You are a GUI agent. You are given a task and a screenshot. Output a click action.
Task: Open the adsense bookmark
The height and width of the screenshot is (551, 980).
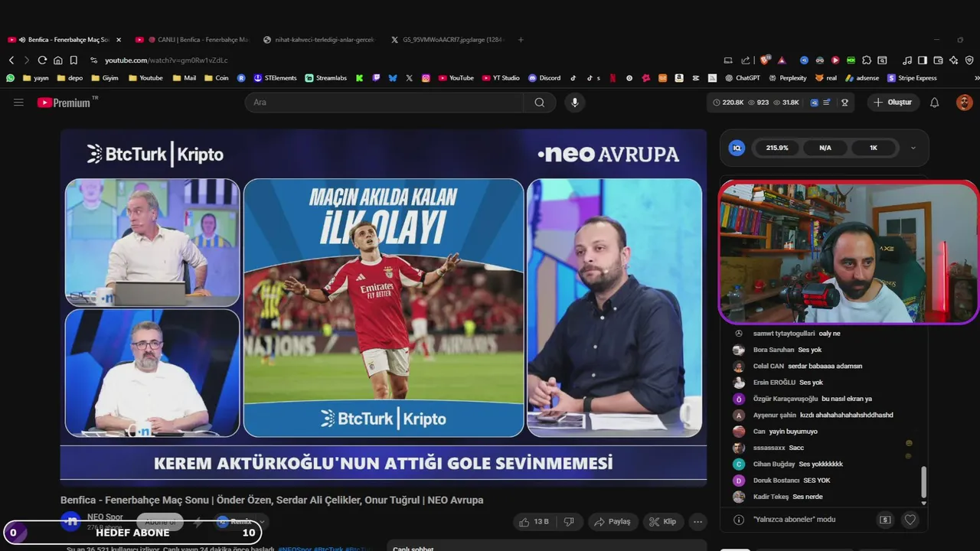[x=862, y=78]
